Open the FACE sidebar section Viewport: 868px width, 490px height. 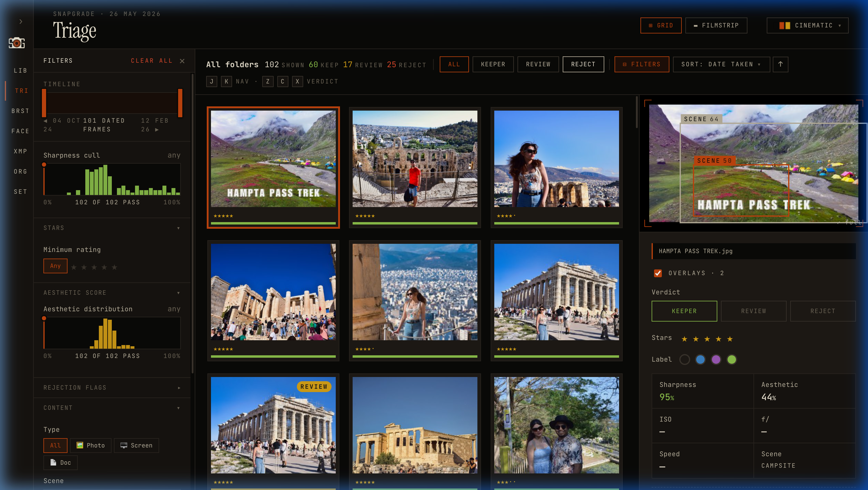click(x=20, y=131)
